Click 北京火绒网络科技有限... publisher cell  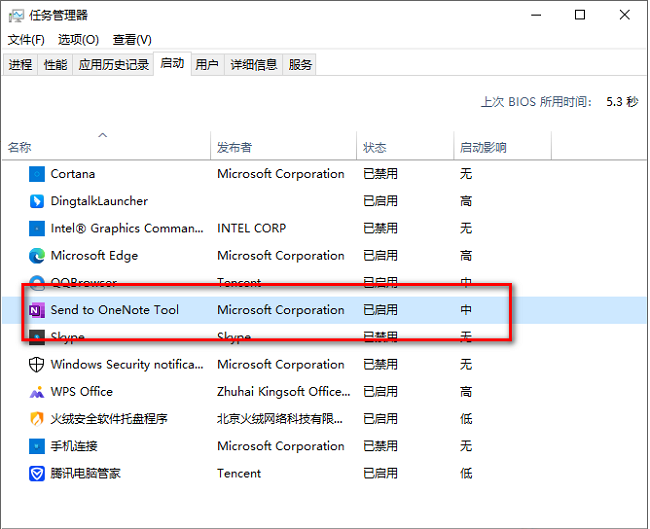(280, 419)
